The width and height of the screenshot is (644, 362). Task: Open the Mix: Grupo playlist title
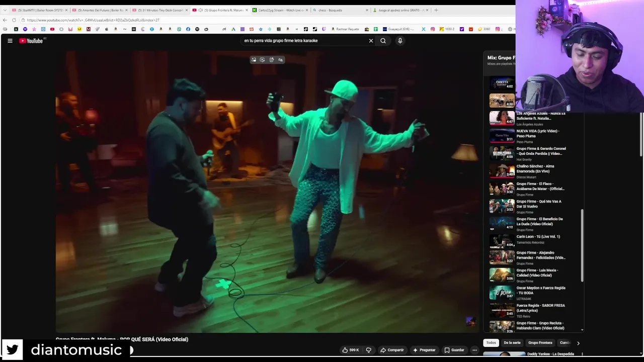pos(501,58)
